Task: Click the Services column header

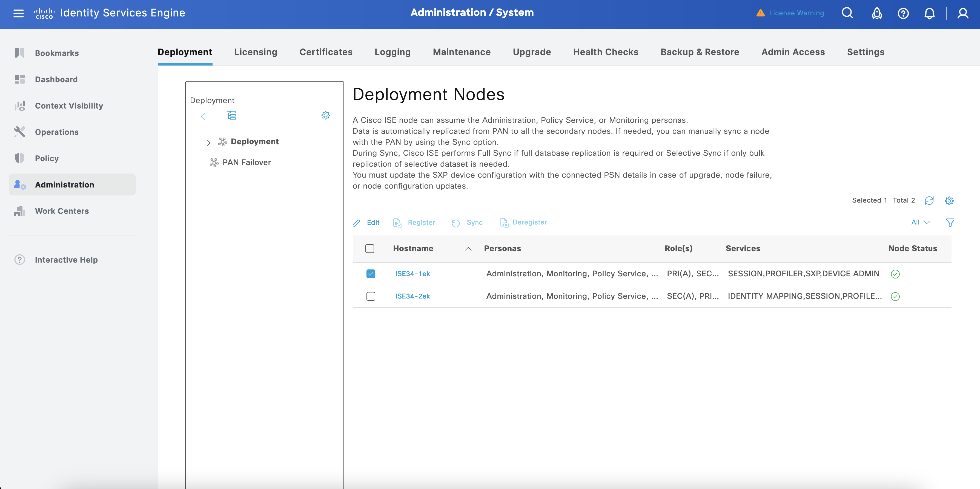Action: click(743, 248)
